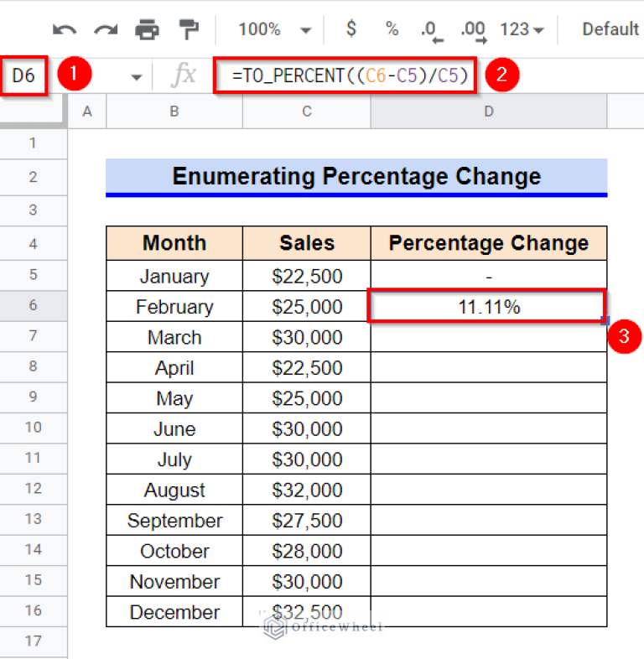Increase decimal places icon
This screenshot has height=659, width=644.
click(x=474, y=30)
